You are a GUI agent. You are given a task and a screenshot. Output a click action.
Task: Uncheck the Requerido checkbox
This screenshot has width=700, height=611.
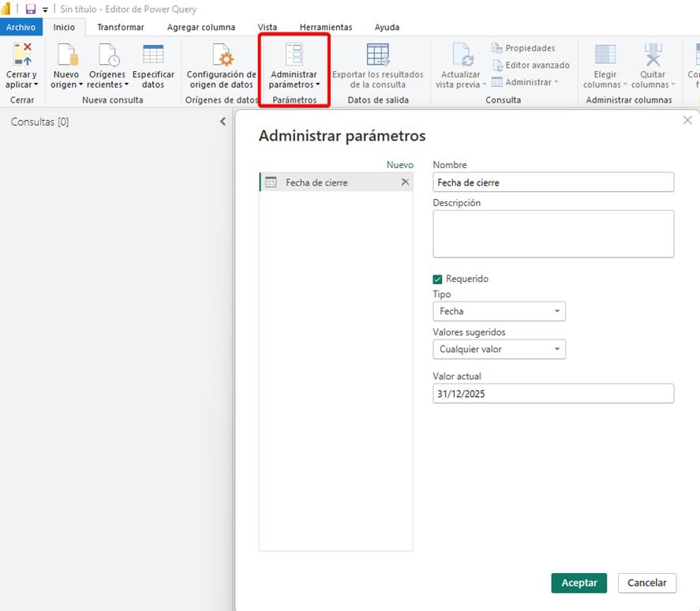click(438, 279)
